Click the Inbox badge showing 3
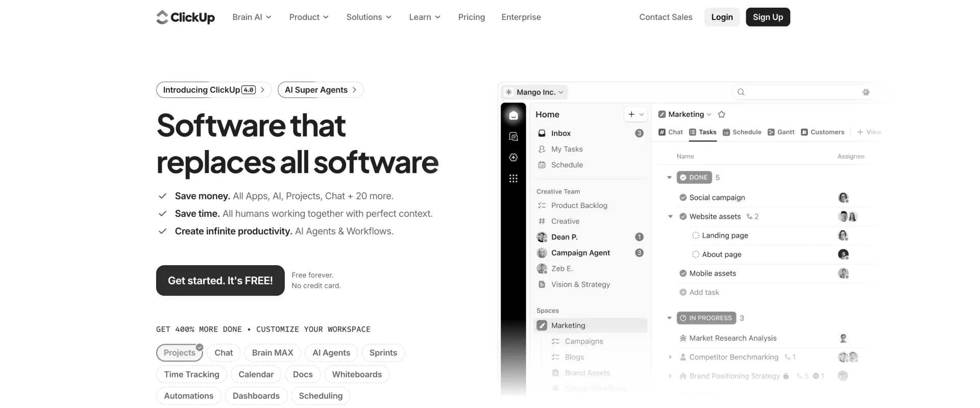The height and width of the screenshot is (408, 980). [x=639, y=133]
